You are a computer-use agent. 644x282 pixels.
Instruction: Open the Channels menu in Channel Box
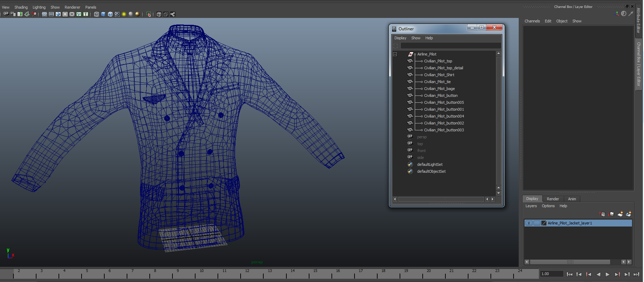tap(532, 21)
